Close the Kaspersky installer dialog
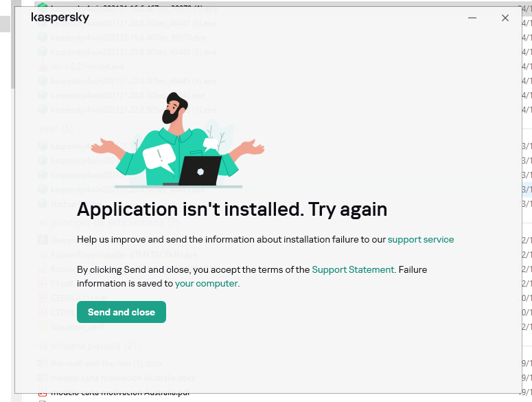 (x=505, y=18)
